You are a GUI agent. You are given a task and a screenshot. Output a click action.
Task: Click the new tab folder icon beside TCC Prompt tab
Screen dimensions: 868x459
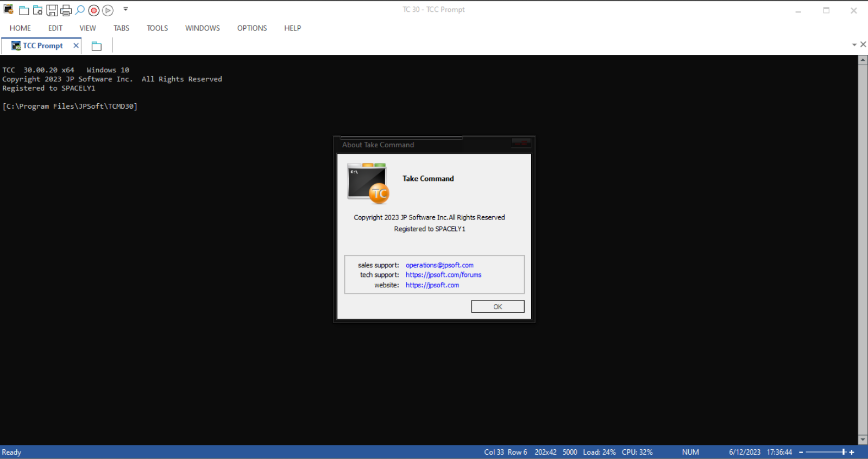pyautogui.click(x=97, y=46)
